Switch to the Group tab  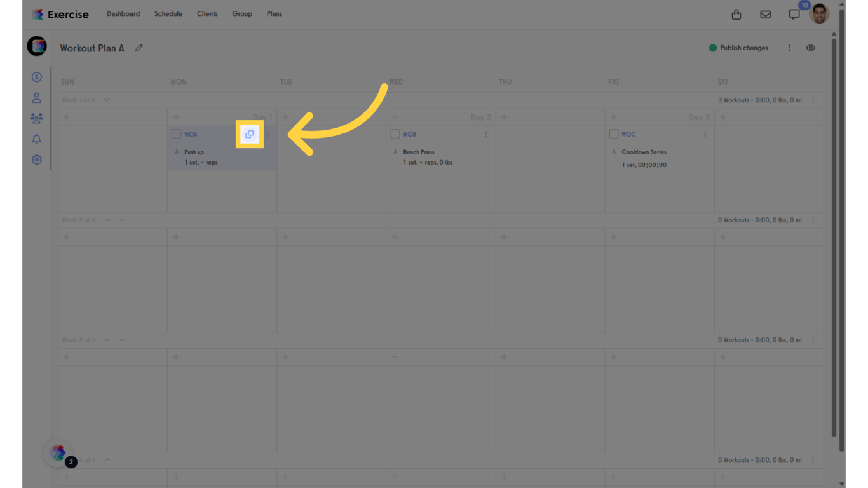pyautogui.click(x=242, y=14)
